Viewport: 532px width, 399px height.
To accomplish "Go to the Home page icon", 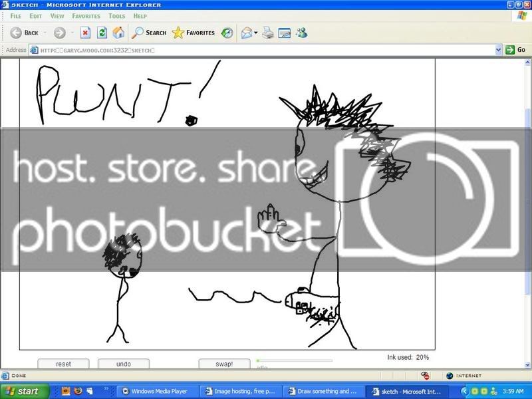I will (118, 33).
